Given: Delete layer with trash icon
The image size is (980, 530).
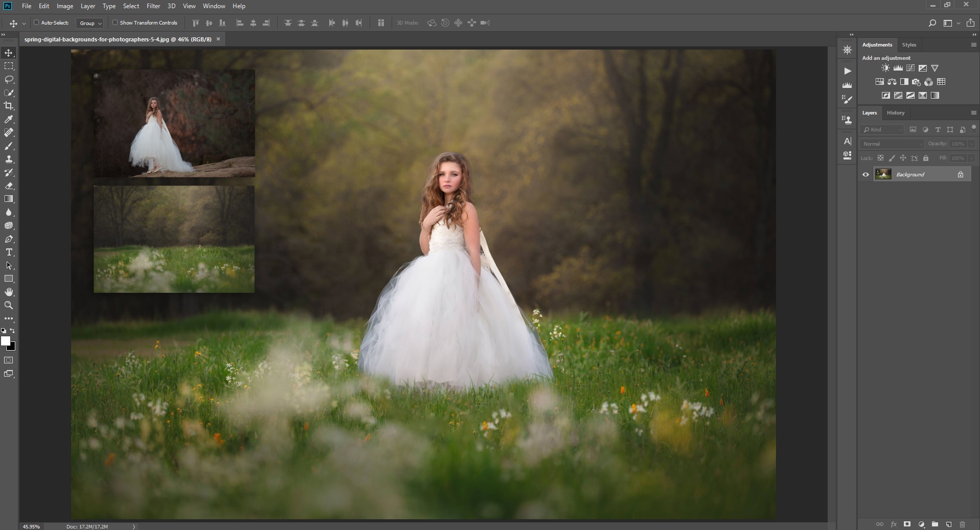Looking at the screenshot, I should [962, 524].
